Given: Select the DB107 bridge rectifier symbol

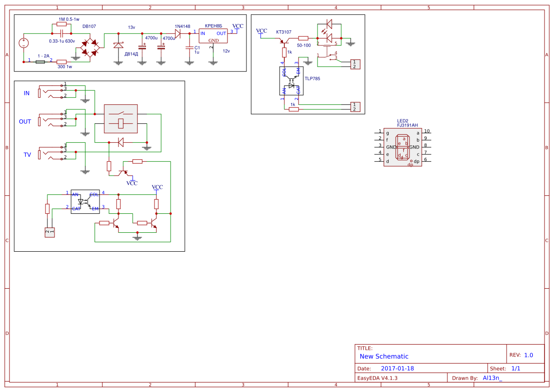Looking at the screenshot, I should click(x=90, y=47).
